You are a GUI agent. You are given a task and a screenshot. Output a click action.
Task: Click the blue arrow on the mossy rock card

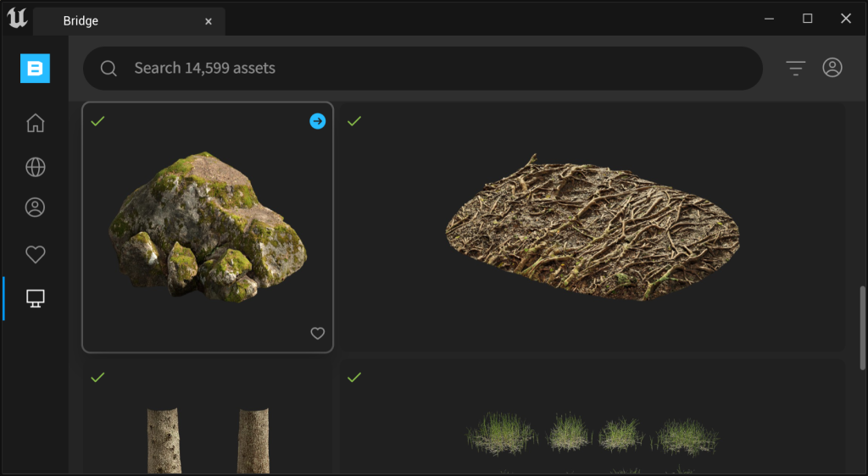[x=317, y=121]
